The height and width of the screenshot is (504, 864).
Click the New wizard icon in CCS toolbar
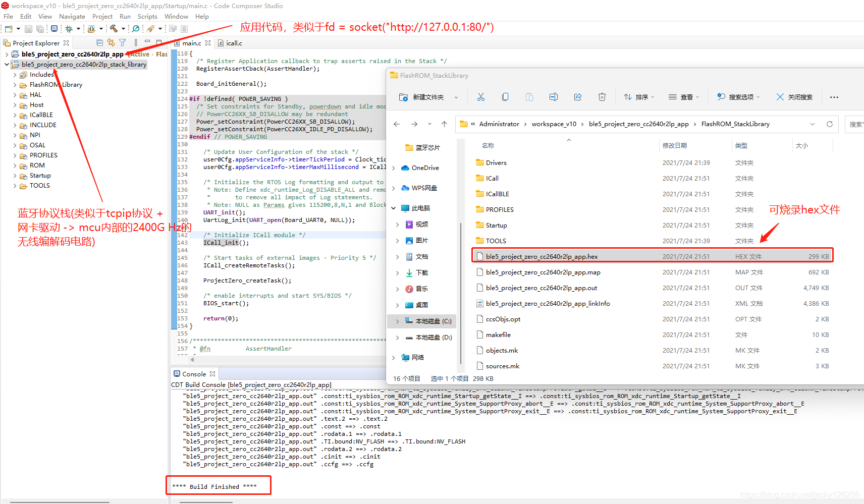pos(9,29)
